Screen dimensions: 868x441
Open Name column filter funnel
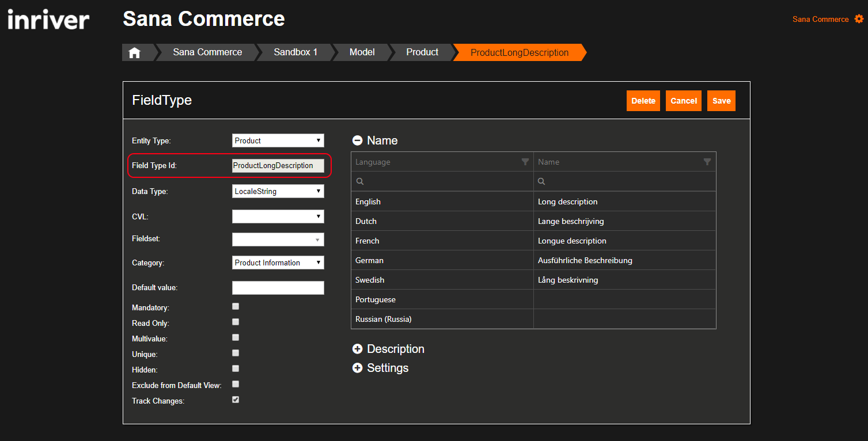707,162
